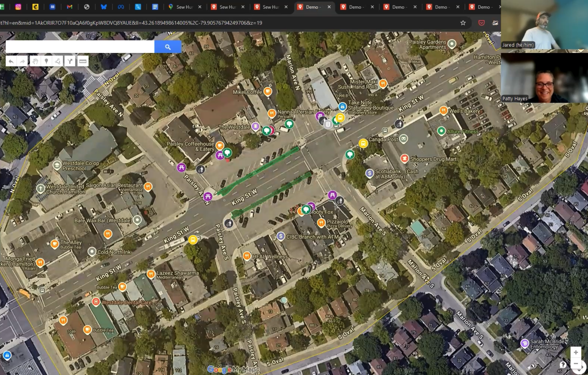Select the Measure distances ruler tool
The width and height of the screenshot is (588, 375).
tap(83, 61)
